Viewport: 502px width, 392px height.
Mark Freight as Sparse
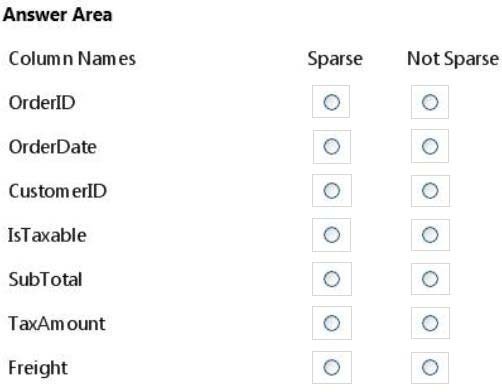pos(331,367)
